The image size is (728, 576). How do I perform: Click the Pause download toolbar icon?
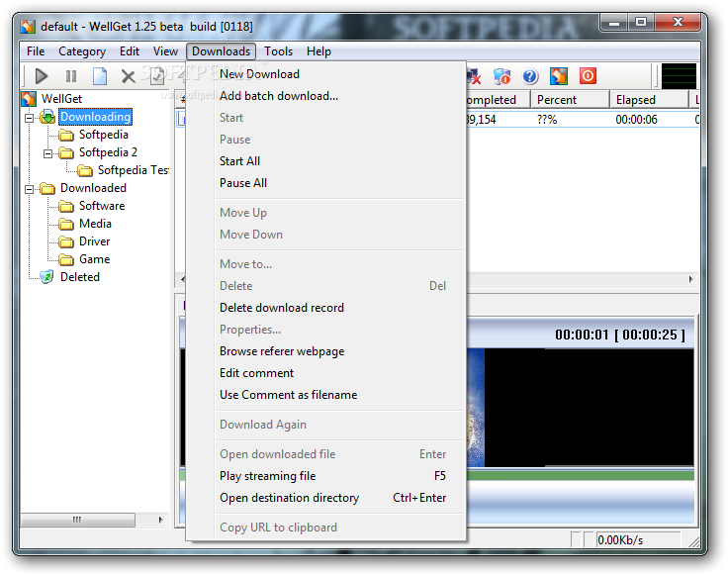[71, 76]
